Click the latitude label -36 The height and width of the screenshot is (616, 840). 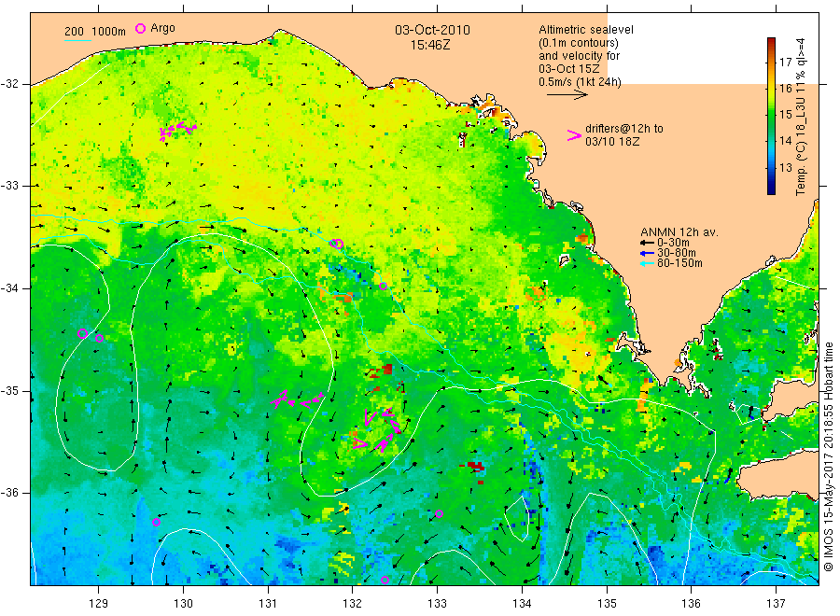[9, 492]
